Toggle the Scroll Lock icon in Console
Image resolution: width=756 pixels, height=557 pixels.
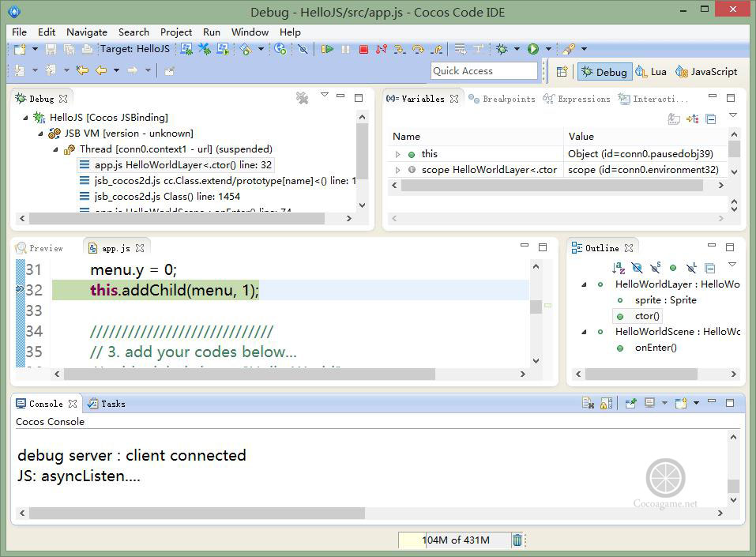click(607, 403)
